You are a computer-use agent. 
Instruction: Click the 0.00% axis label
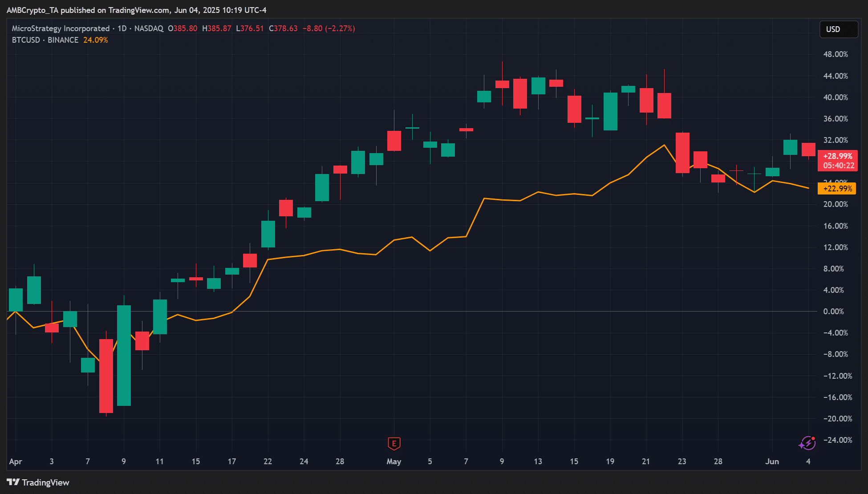pyautogui.click(x=834, y=312)
